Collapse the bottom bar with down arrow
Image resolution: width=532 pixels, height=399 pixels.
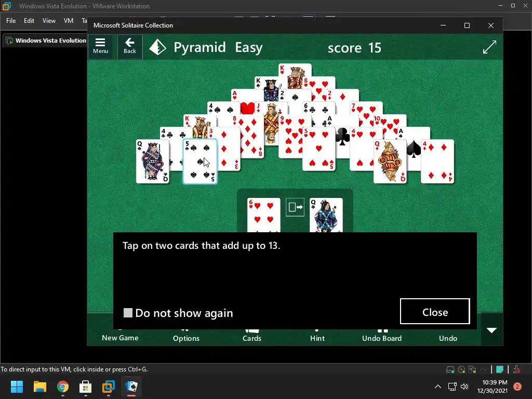[x=491, y=330]
